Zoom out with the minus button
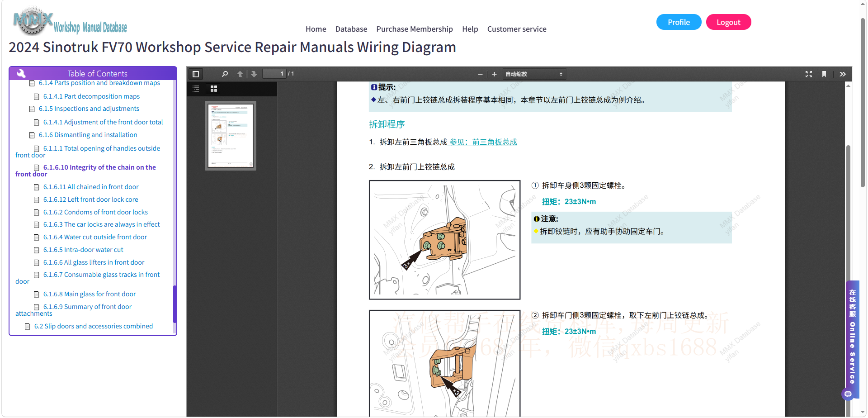Viewport: 868px width, 418px height. click(x=480, y=74)
